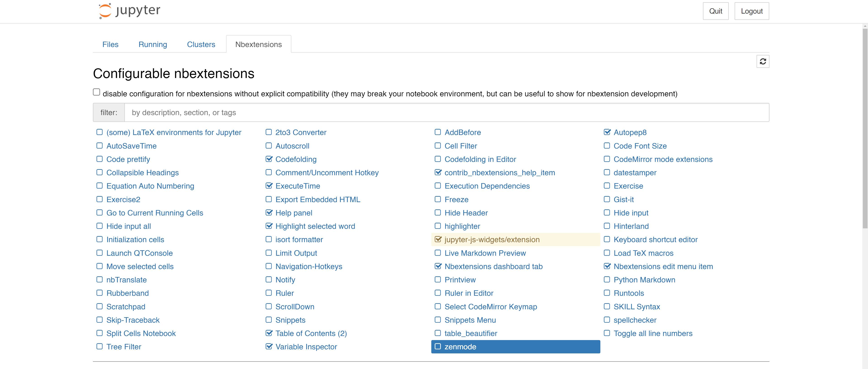The image size is (868, 369).
Task: Select the Keyboard shortcut editor link
Action: pos(655,240)
